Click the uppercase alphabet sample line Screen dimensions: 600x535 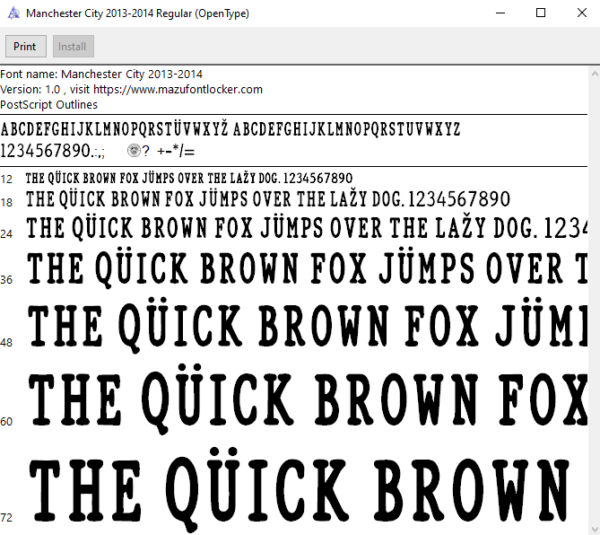point(230,129)
